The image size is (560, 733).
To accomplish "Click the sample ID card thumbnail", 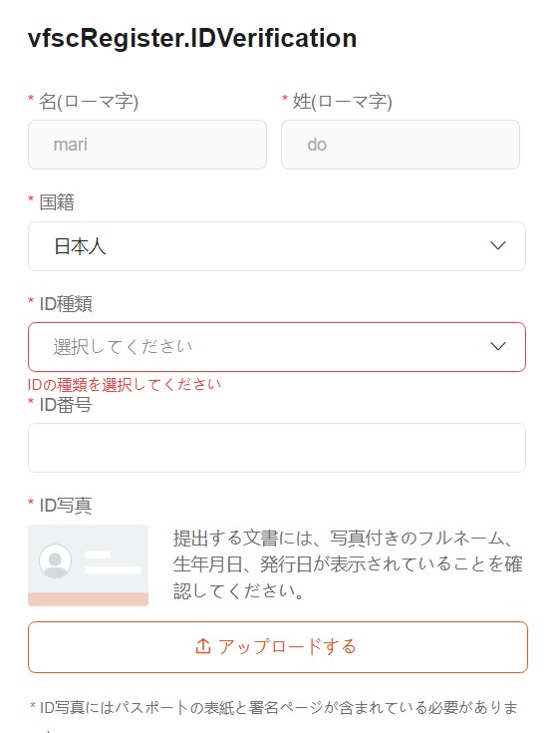I will tap(89, 565).
